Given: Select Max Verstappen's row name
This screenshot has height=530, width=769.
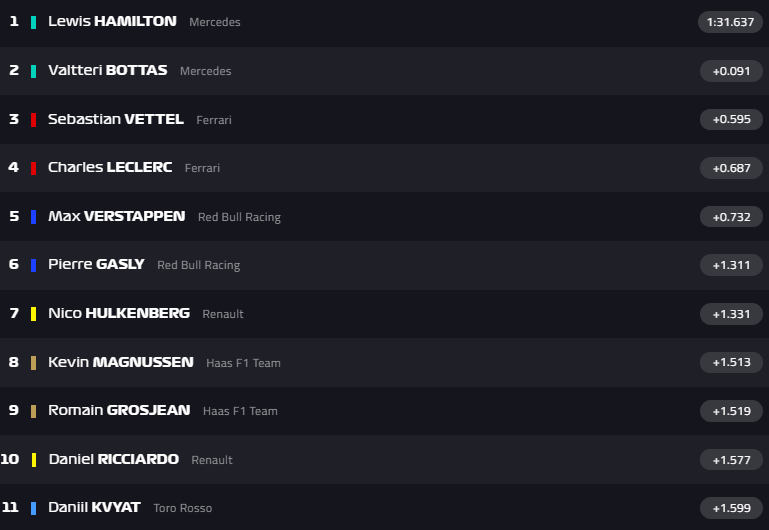Looking at the screenshot, I should 116,216.
